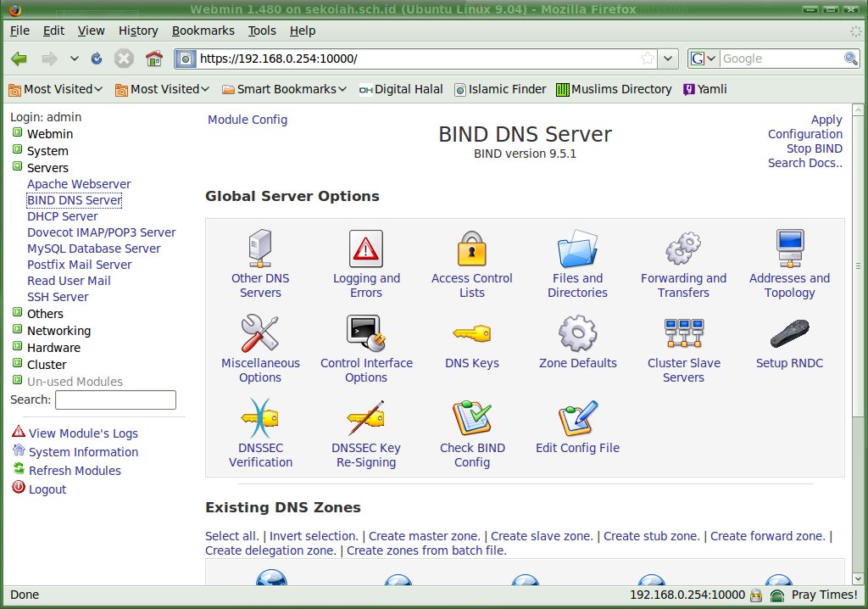
Task: Click the DNS Keys icon
Action: click(471, 334)
